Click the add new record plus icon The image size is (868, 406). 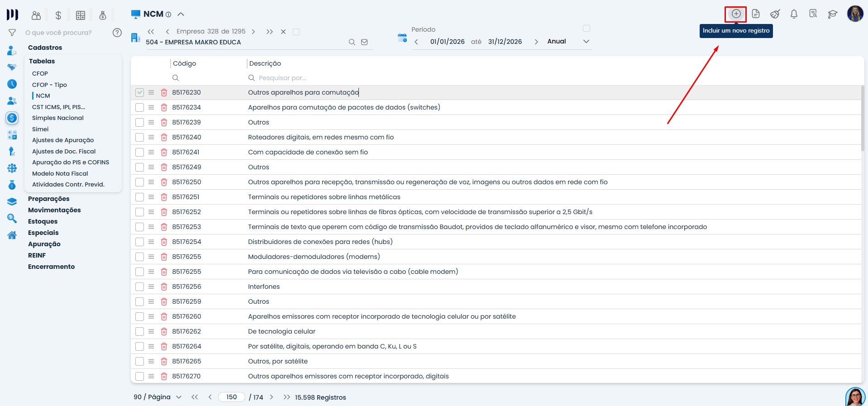(x=736, y=14)
